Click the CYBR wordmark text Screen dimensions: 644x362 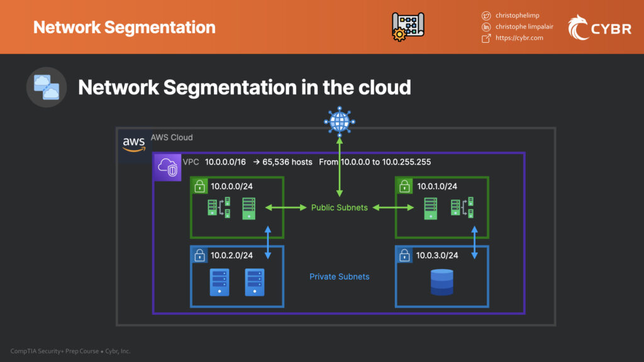coord(611,29)
